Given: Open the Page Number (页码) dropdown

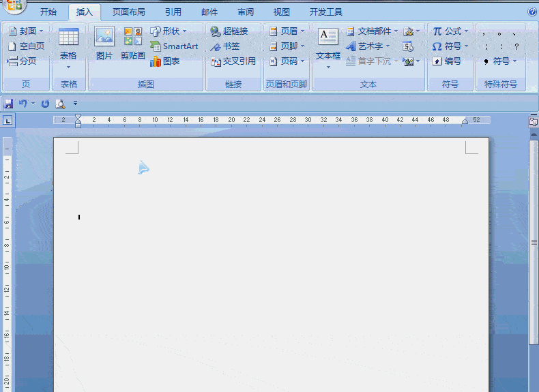Looking at the screenshot, I should click(287, 61).
